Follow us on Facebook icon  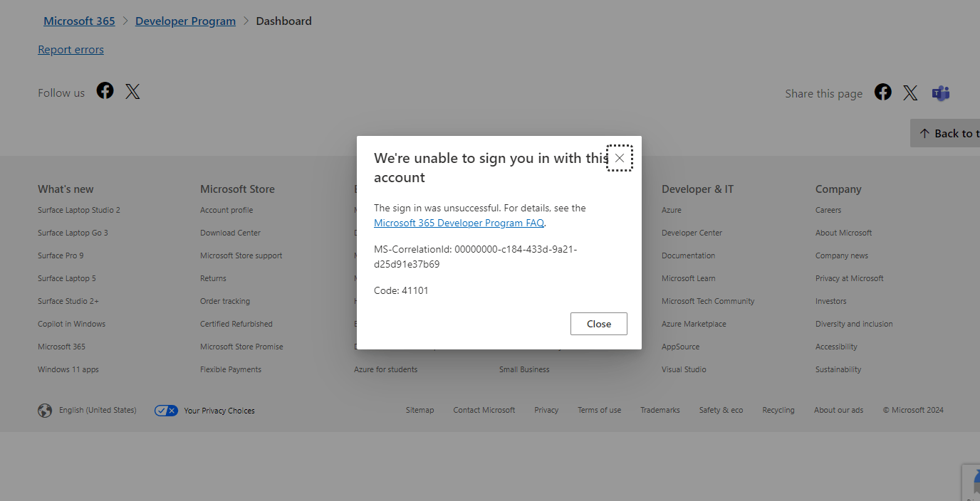(x=105, y=91)
